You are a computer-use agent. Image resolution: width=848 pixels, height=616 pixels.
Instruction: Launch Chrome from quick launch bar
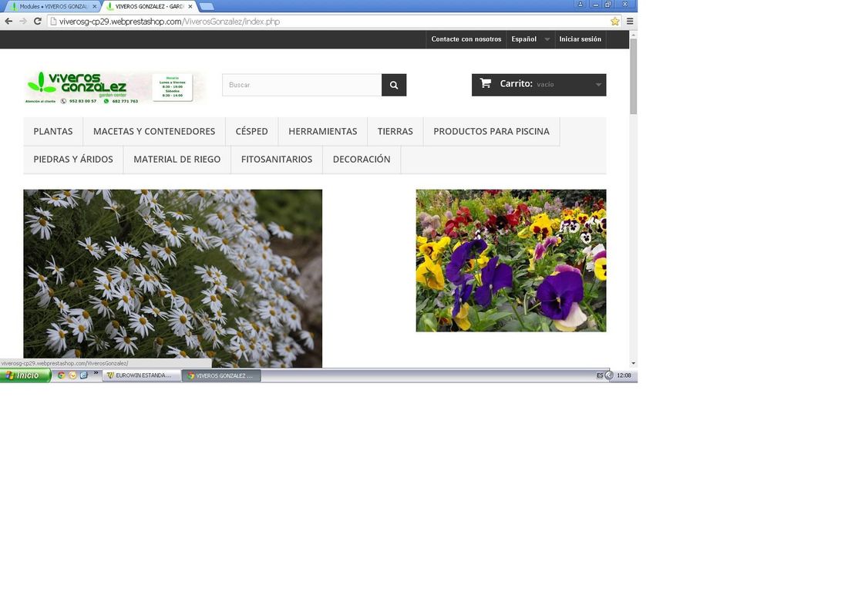point(61,375)
